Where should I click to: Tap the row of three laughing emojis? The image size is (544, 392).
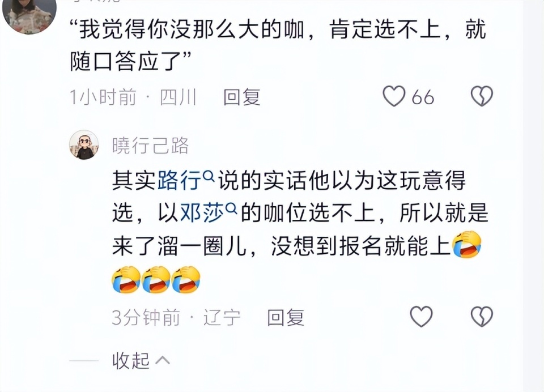156,280
